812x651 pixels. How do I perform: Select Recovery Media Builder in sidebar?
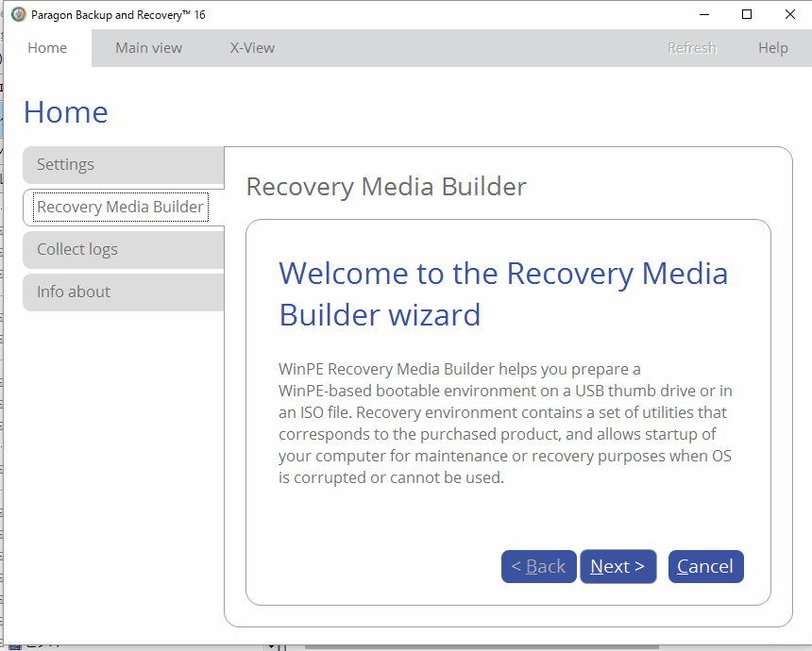point(124,207)
